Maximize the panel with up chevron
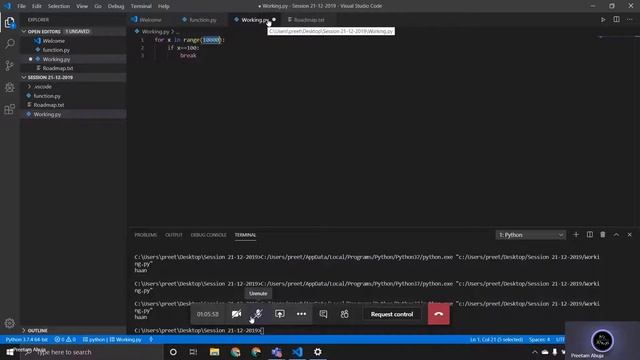The height and width of the screenshot is (360, 640). point(616,235)
